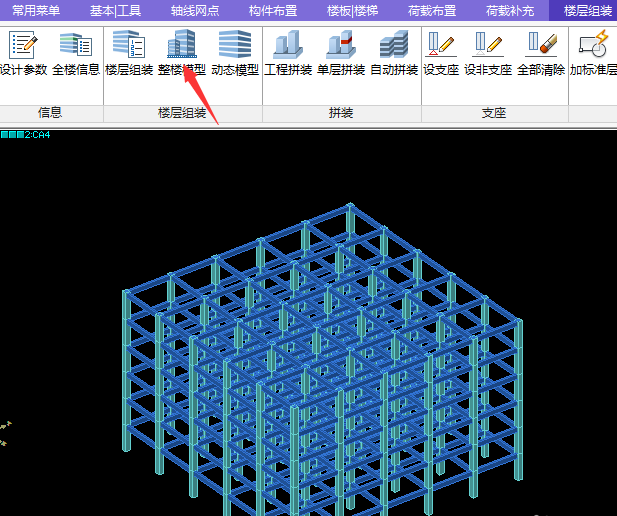The width and height of the screenshot is (617, 516).
Task: Click the 拼装 group label
Action: (341, 113)
